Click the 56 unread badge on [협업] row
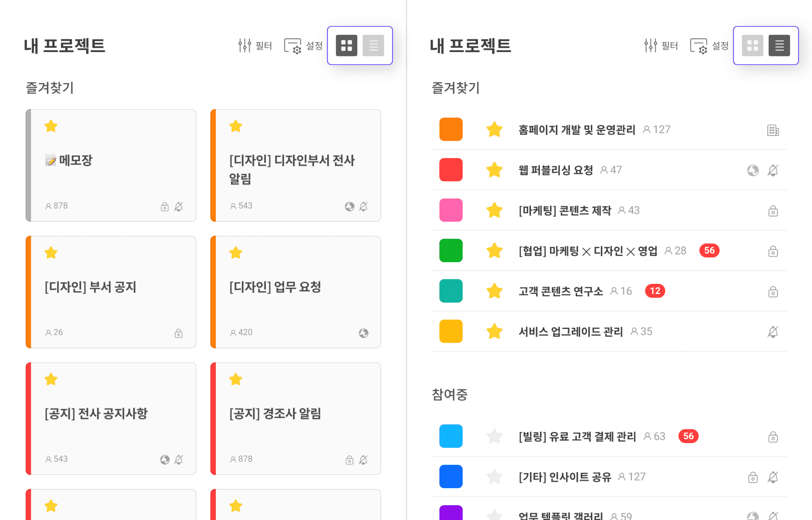This screenshot has width=812, height=520. [709, 251]
